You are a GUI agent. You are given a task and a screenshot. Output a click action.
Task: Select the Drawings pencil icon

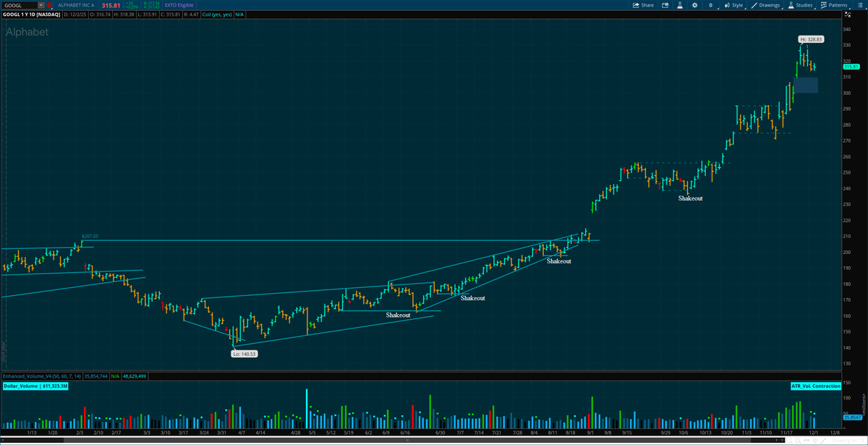754,5
